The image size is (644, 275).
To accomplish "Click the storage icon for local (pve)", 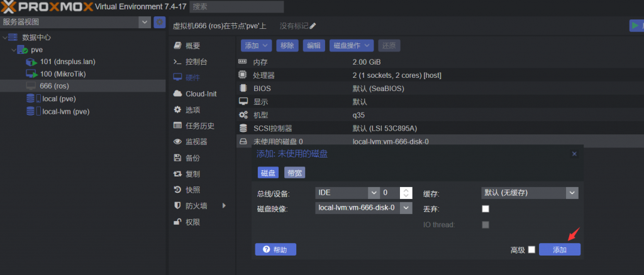I will click(33, 99).
